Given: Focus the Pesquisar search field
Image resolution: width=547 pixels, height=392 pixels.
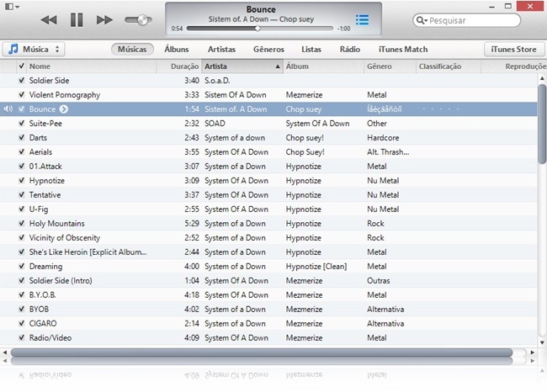Looking at the screenshot, I should [466, 20].
